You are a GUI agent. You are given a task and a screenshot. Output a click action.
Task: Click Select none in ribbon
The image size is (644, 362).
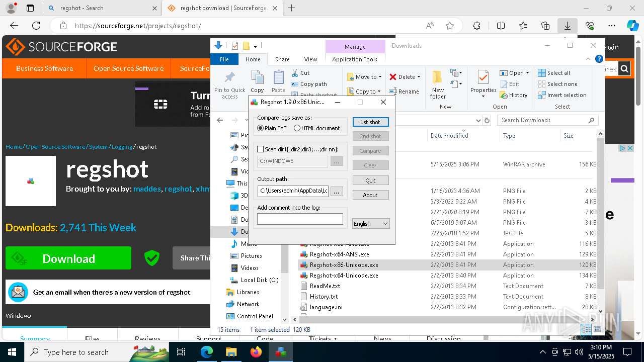pos(557,84)
